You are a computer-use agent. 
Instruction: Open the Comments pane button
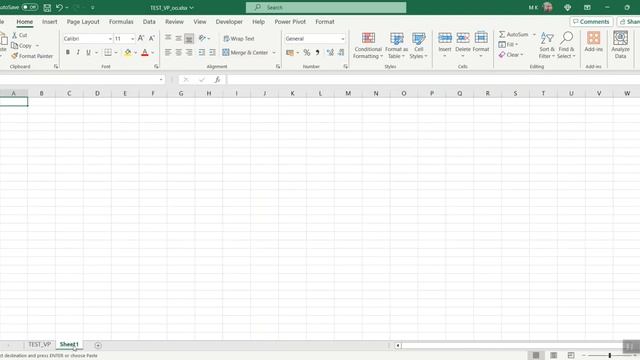click(x=591, y=22)
